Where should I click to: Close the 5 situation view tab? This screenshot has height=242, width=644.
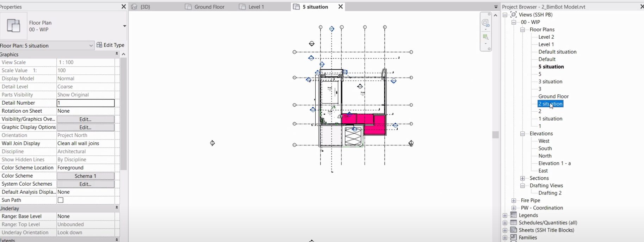click(340, 7)
